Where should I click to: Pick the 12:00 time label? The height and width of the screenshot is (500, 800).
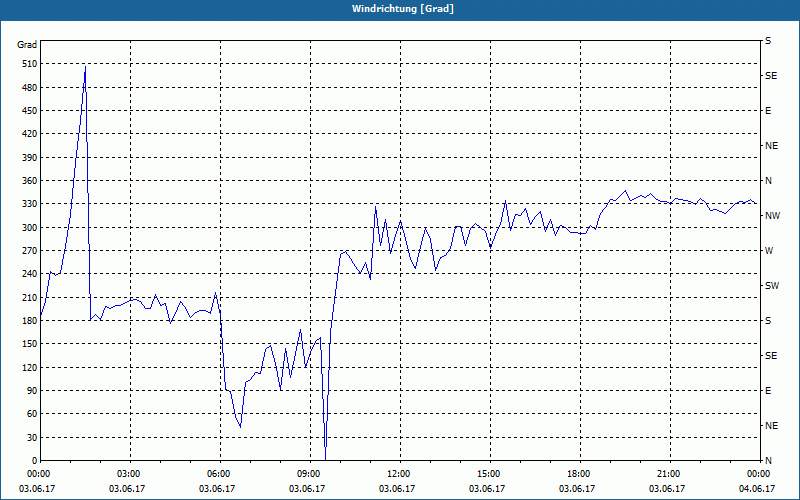(x=397, y=474)
